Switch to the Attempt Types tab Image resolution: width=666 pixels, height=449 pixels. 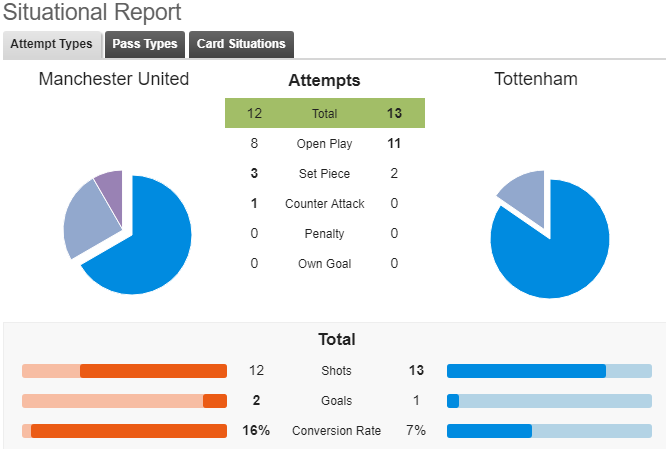(x=52, y=44)
